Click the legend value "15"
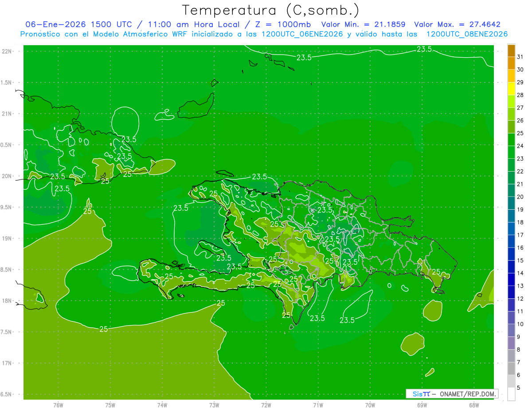The width and height of the screenshot is (532, 411). pyautogui.click(x=520, y=260)
